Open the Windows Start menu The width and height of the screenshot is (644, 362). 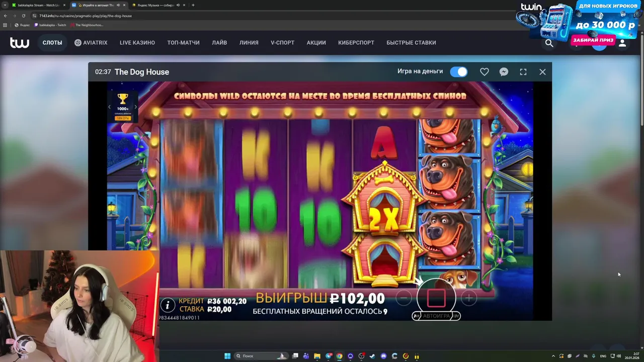click(227, 356)
